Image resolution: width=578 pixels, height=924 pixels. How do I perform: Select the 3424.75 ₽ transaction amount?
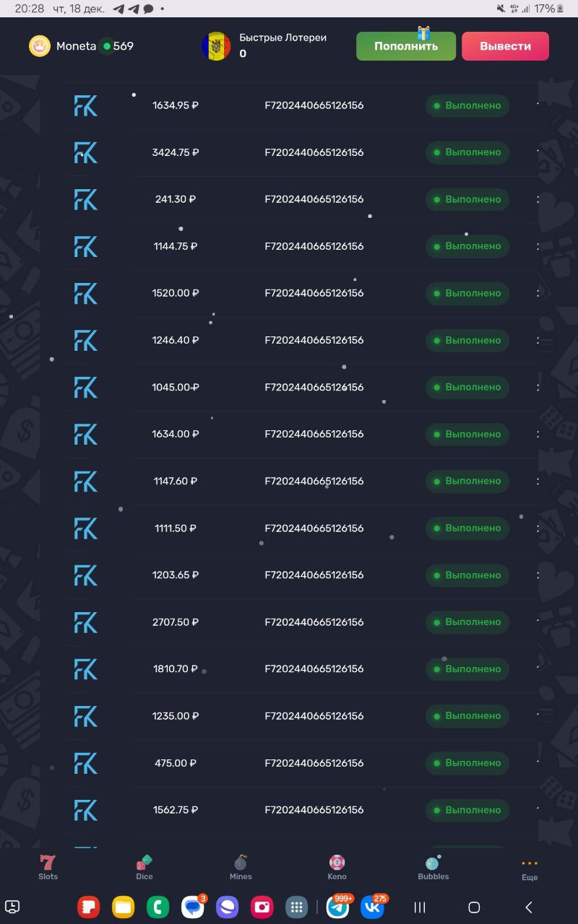(176, 152)
